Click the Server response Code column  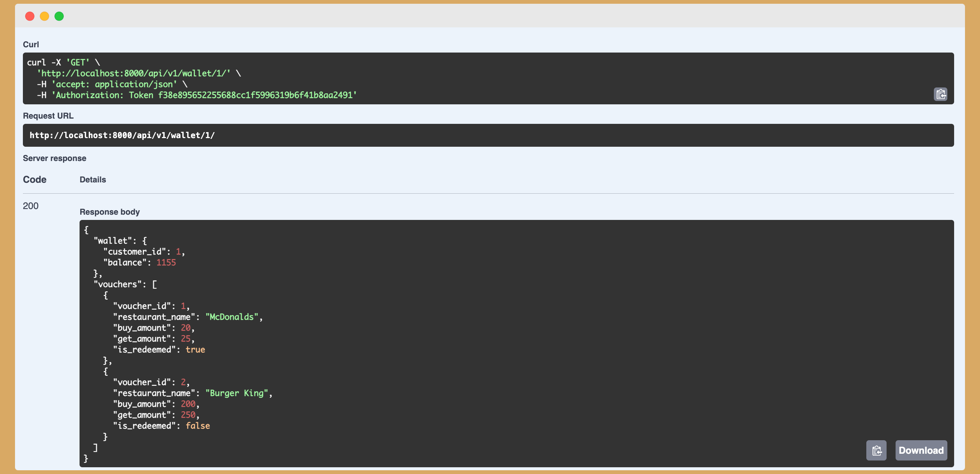click(x=35, y=180)
